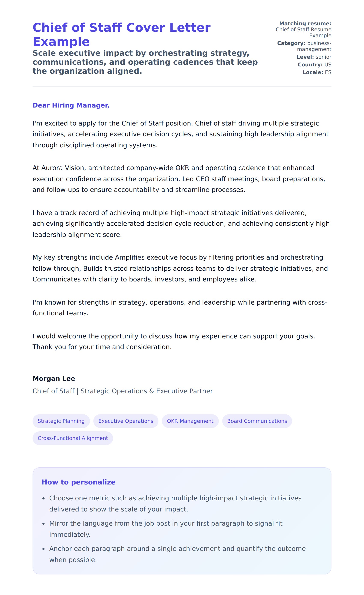364x595 pixels.
Task: Click the 'Dear Hiring Manager,' greeting
Action: tap(71, 105)
